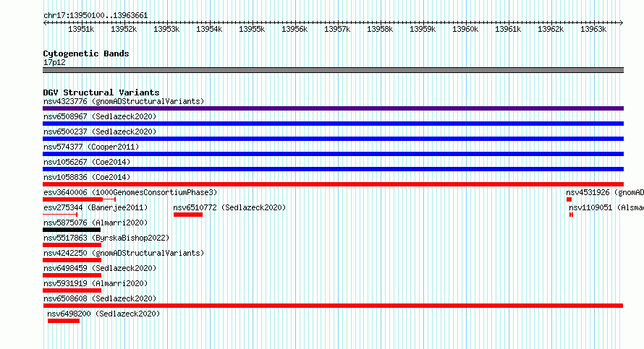Click the long red bar under nsv6508608
644x349 pixels.
(x=333, y=306)
